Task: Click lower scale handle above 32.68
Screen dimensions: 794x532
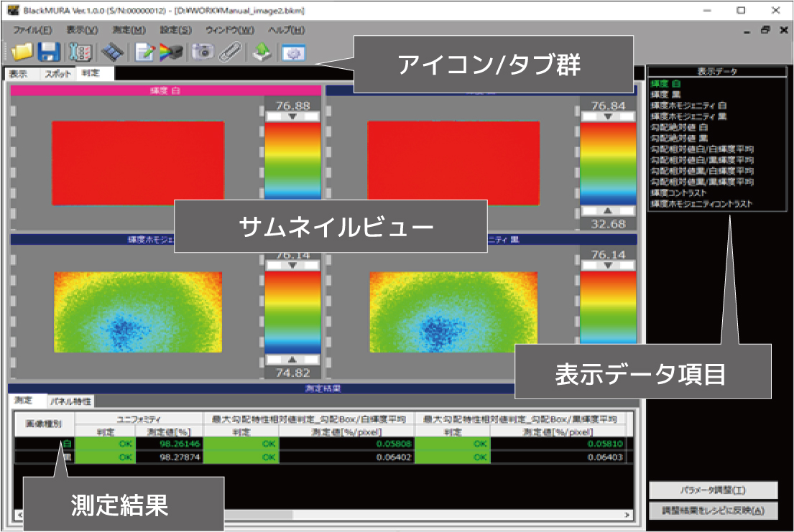Action: coord(608,210)
